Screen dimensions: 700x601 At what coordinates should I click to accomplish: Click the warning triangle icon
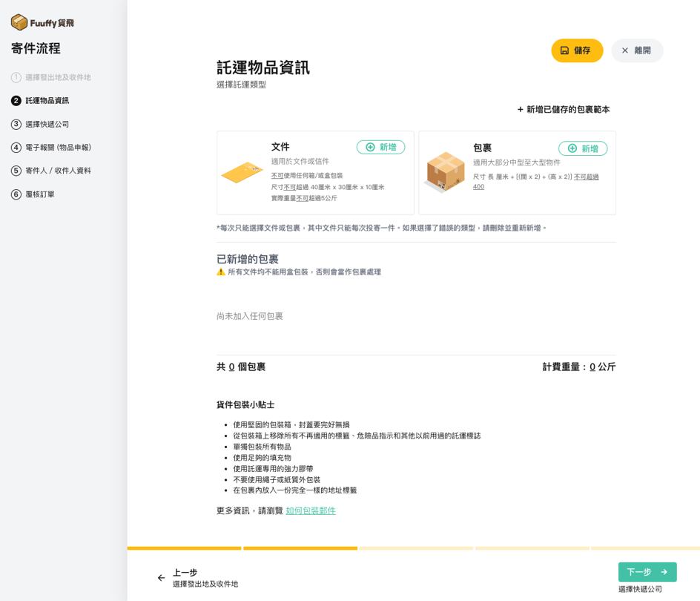(x=221, y=272)
